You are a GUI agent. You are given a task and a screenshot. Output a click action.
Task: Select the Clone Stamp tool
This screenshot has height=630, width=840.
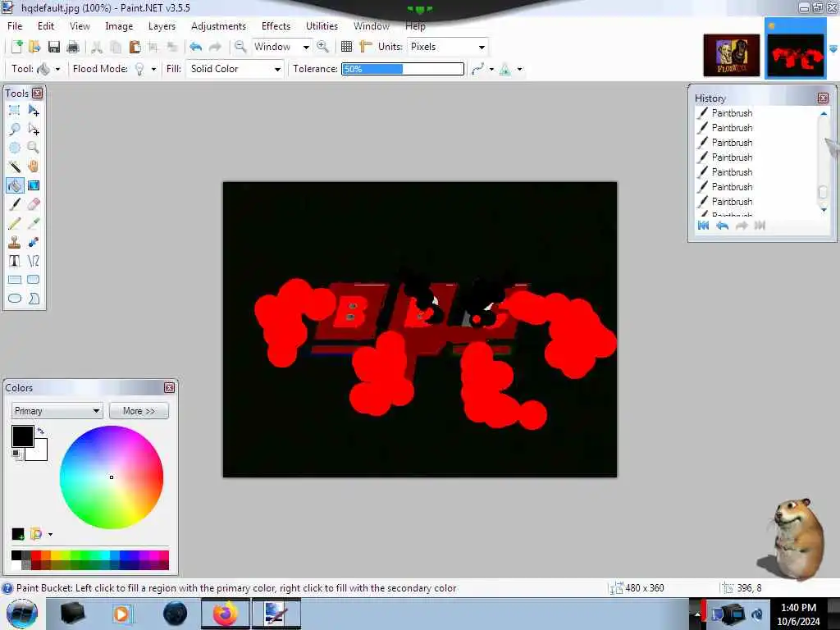click(15, 242)
